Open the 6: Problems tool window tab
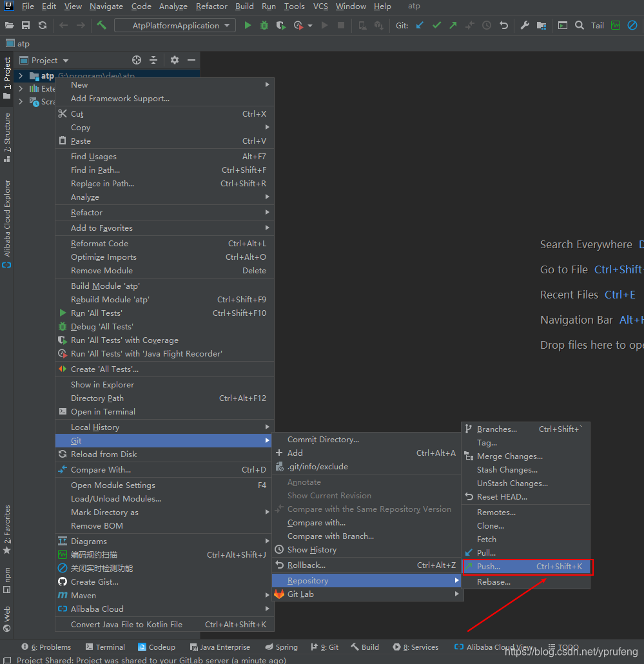This screenshot has height=664, width=644. [46, 647]
